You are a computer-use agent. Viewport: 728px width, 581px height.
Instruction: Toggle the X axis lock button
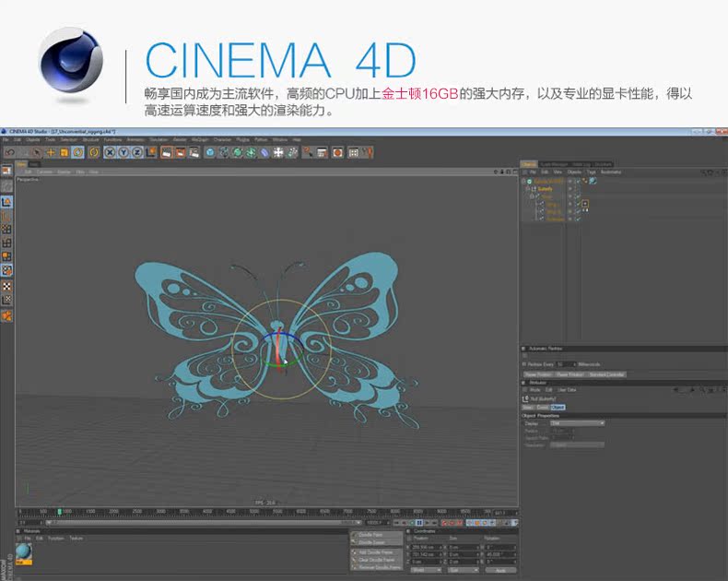point(110,152)
